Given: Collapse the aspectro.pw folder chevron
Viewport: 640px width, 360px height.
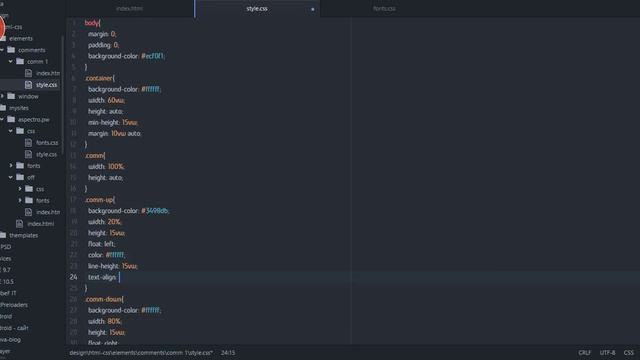Looking at the screenshot, I should pyautogui.click(x=2, y=119).
